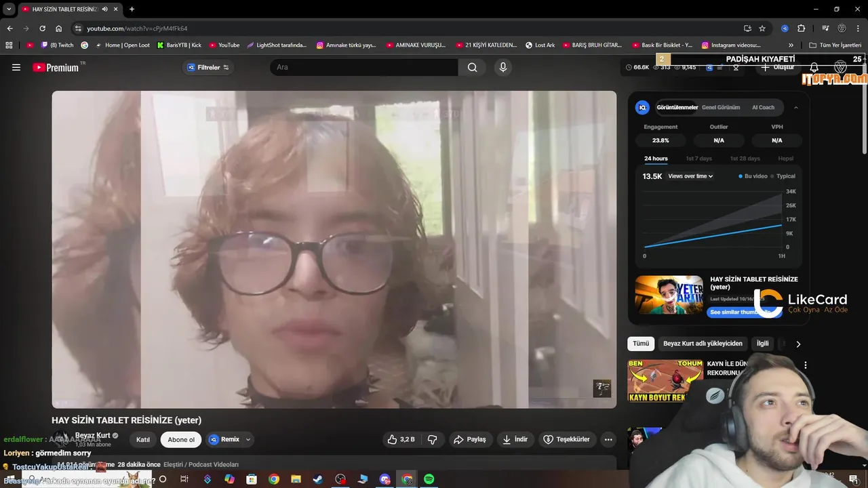Bookmark this page with star icon
The image size is (868, 488).
coord(762,28)
